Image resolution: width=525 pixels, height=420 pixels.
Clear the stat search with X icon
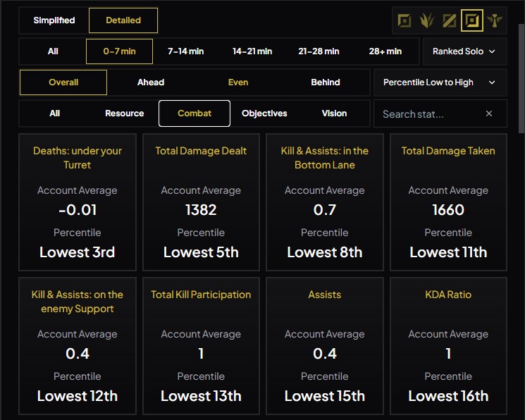click(489, 113)
